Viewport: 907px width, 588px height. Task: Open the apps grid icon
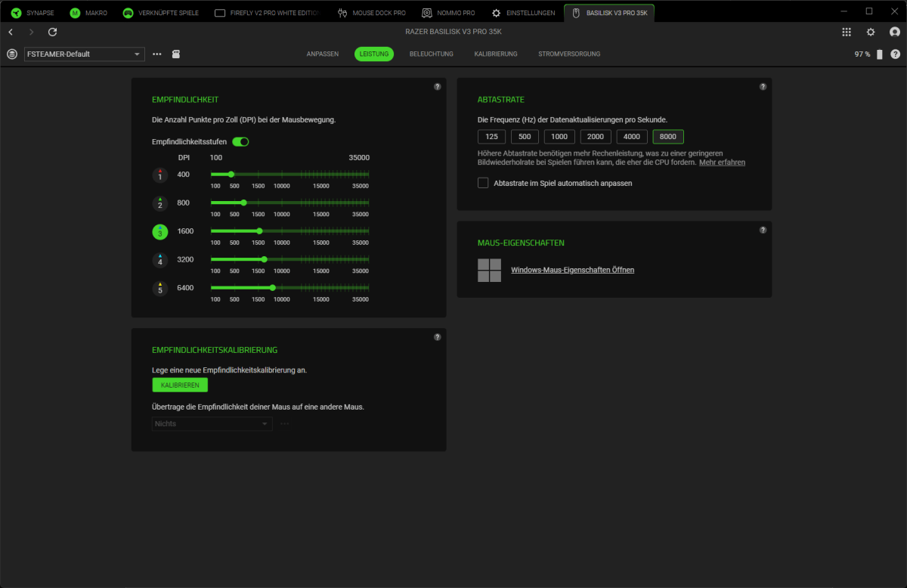pyautogui.click(x=847, y=32)
